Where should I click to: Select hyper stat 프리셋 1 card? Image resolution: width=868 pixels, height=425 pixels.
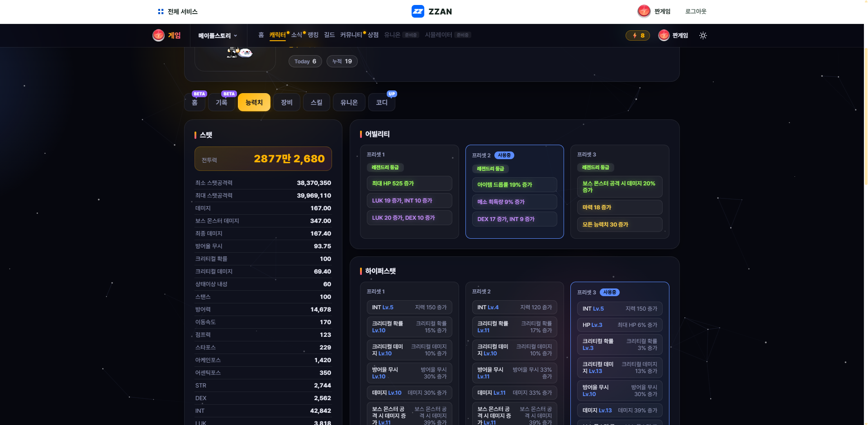click(409, 354)
